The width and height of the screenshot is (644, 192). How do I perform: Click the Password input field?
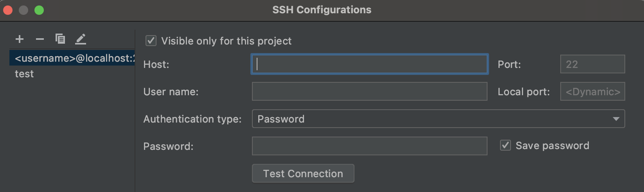tap(369, 146)
